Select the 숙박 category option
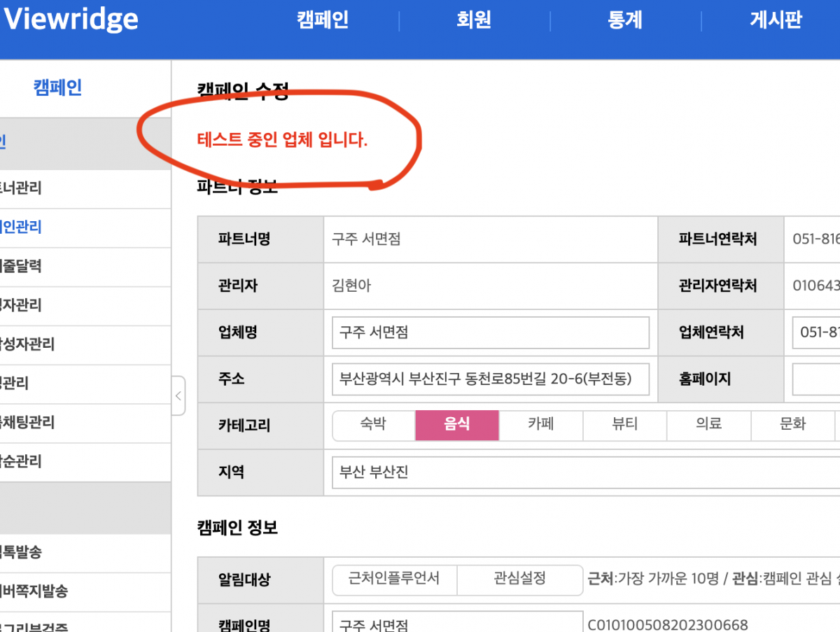This screenshot has width=840, height=632. (x=374, y=425)
